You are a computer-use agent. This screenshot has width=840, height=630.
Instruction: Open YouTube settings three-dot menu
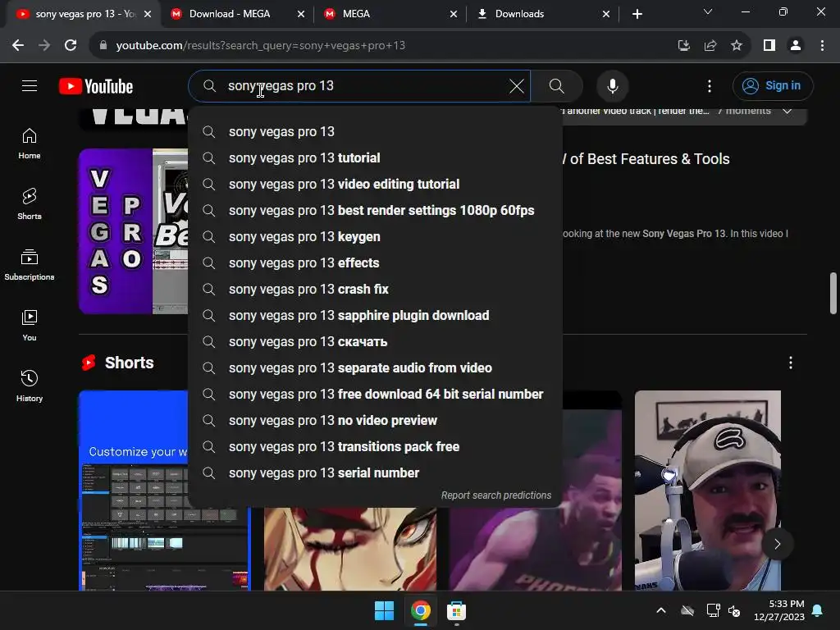tap(710, 85)
